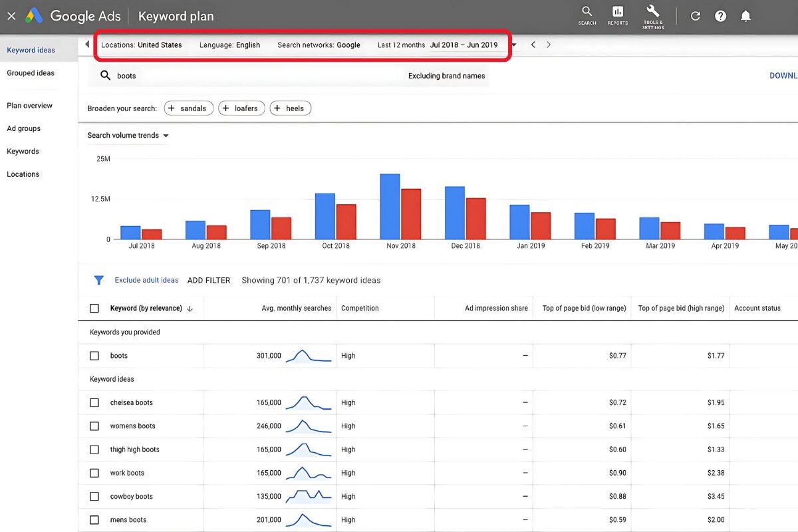Add sandals to broaden search
The width and height of the screenshot is (798, 532).
pyautogui.click(x=189, y=108)
